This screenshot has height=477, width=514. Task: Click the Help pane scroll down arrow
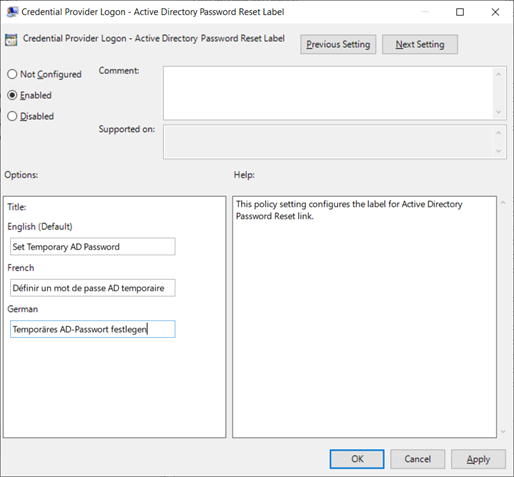click(503, 432)
